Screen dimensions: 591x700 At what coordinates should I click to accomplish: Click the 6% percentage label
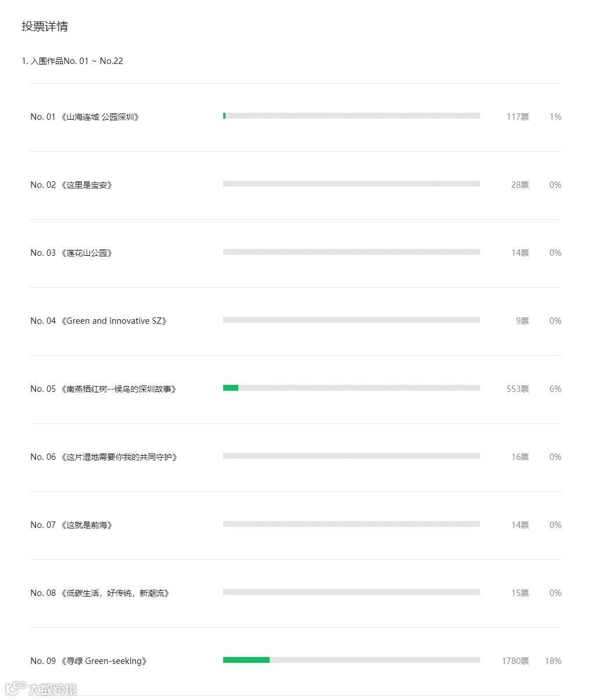[x=555, y=389]
